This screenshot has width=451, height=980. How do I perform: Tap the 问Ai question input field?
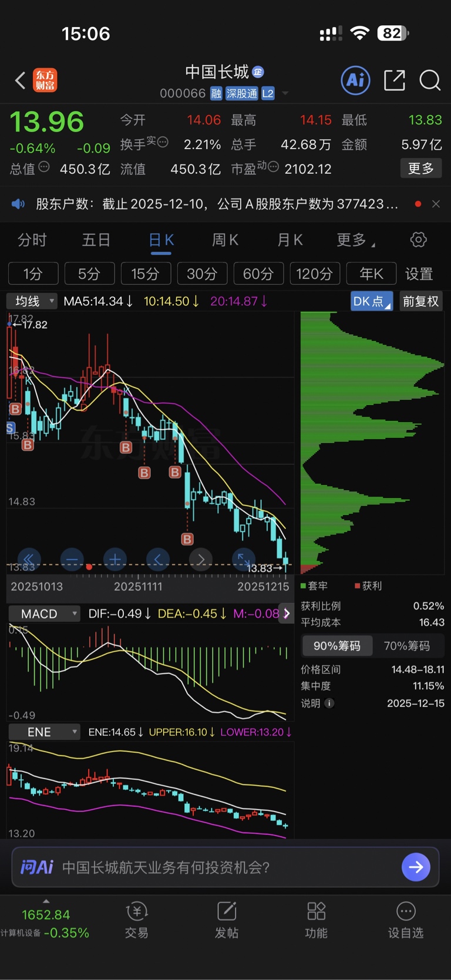pyautogui.click(x=226, y=867)
